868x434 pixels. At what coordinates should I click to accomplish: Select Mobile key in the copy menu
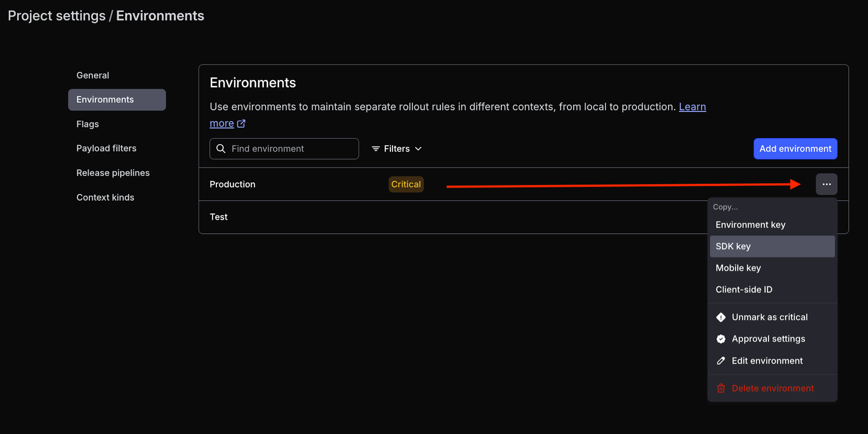click(x=738, y=268)
